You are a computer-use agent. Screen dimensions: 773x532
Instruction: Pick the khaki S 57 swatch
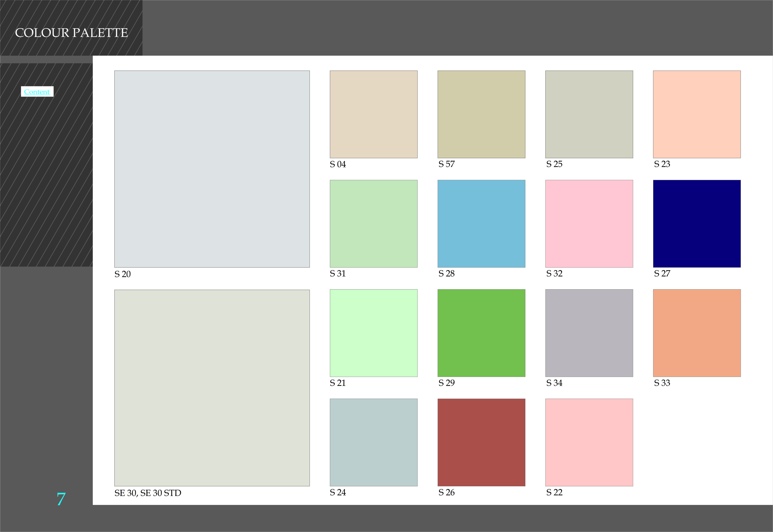(x=481, y=114)
